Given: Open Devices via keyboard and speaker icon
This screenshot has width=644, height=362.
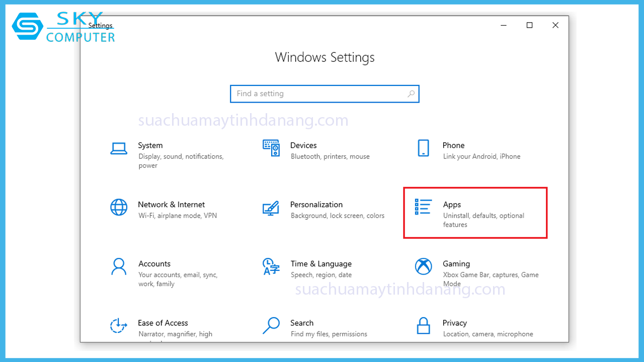Looking at the screenshot, I should [271, 148].
